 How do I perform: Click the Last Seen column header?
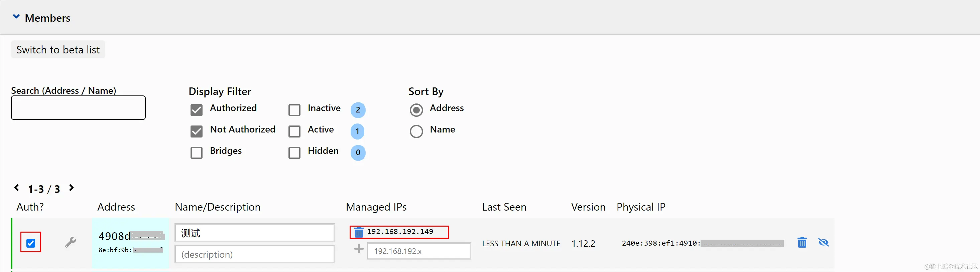pos(504,207)
